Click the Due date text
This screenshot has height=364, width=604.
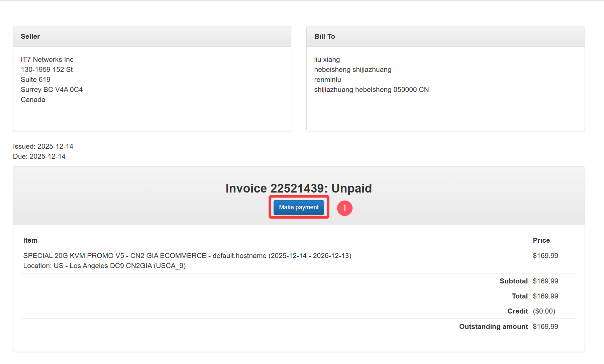pyautogui.click(x=39, y=156)
